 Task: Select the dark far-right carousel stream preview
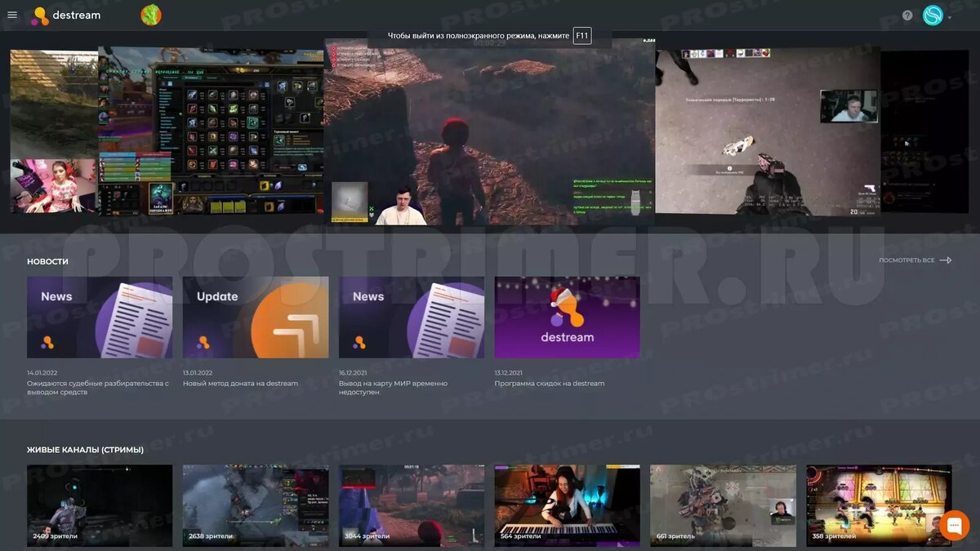[x=924, y=131]
